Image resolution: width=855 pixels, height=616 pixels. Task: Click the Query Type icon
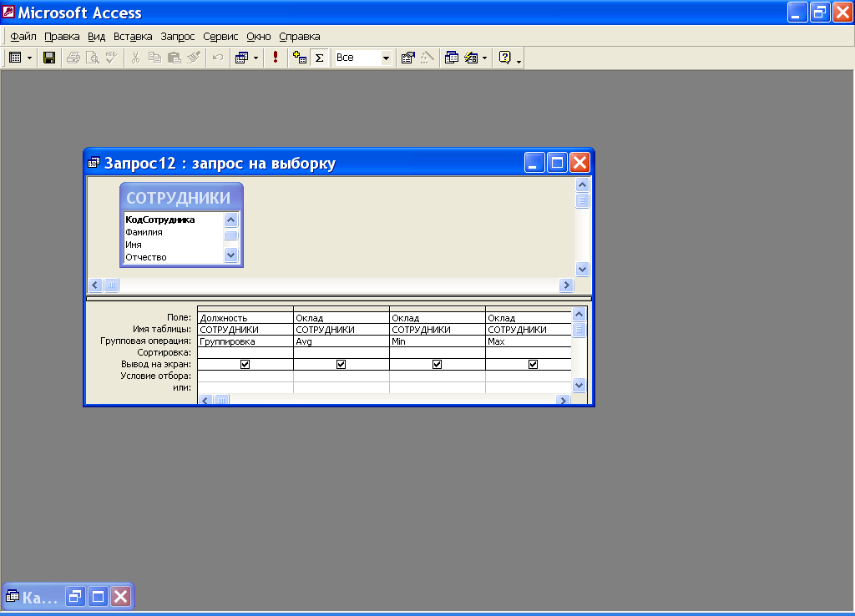(241, 58)
